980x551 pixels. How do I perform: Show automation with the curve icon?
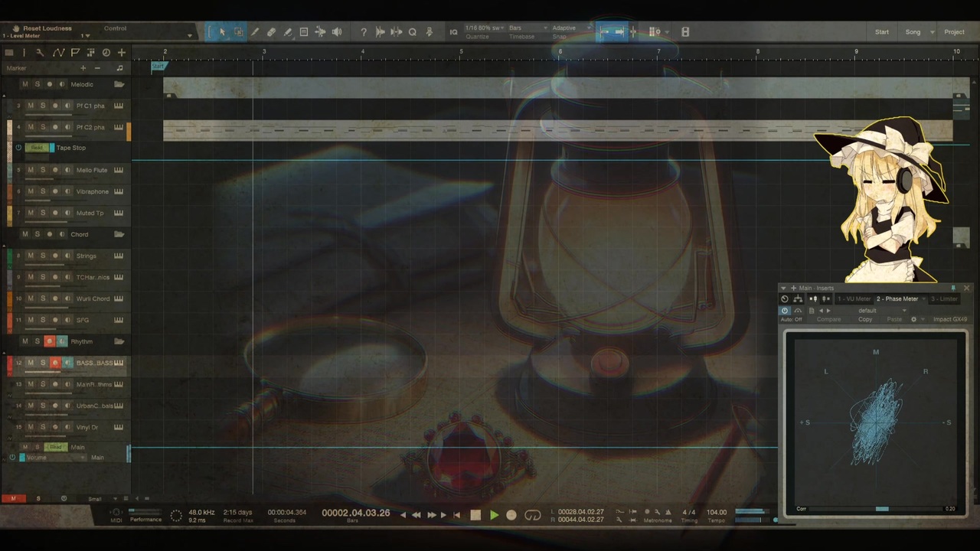[x=58, y=53]
